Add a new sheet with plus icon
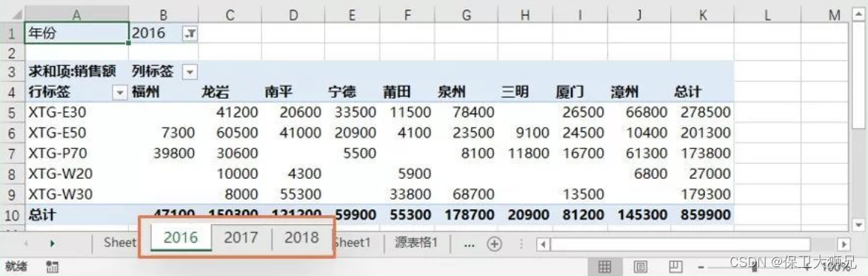Screen dimensions: 868x276 coord(494,243)
